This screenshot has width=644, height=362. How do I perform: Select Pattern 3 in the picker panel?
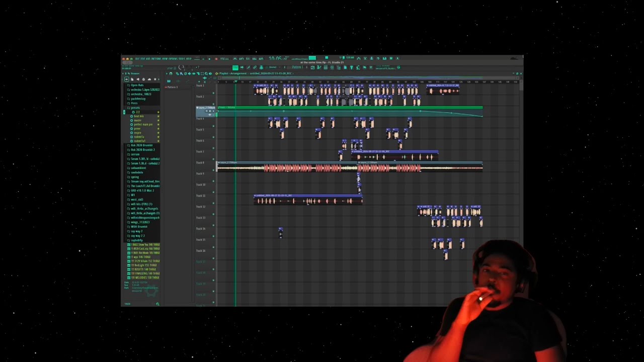(x=173, y=87)
